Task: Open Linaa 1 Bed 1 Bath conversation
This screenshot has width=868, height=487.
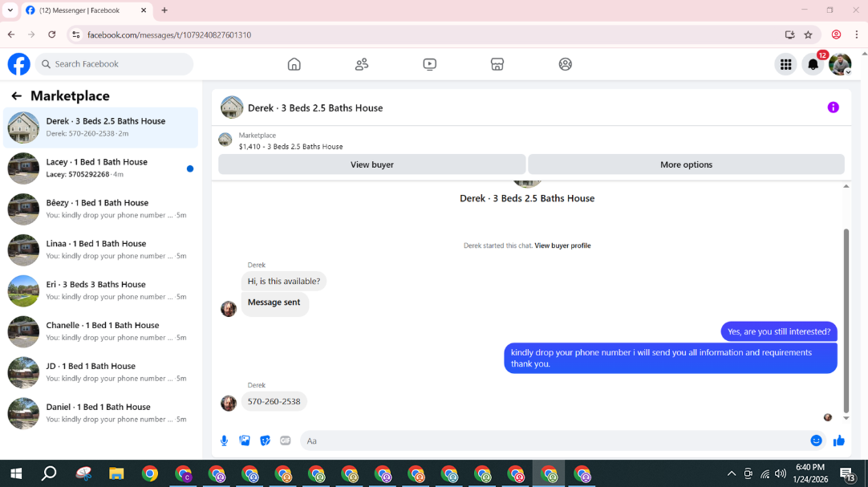Action: point(101,250)
